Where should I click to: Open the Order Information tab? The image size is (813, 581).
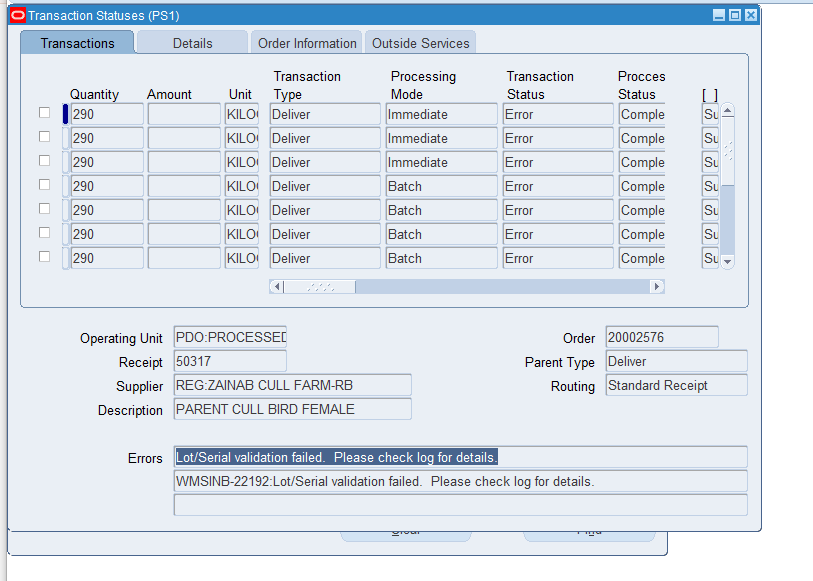[306, 43]
